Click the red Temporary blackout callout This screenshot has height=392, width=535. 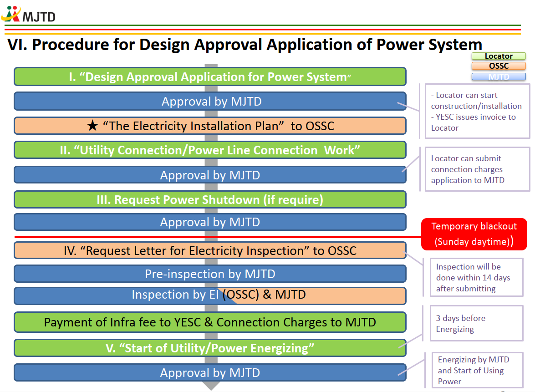[x=474, y=234]
